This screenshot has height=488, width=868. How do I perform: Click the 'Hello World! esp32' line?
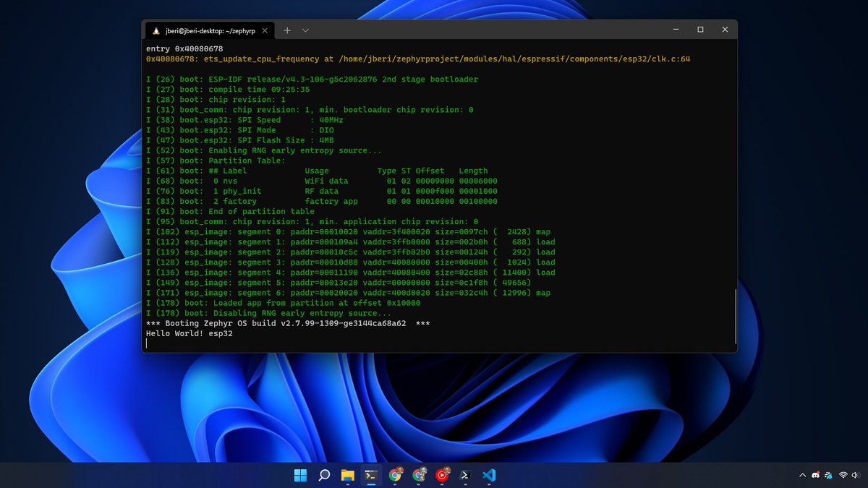[189, 333]
